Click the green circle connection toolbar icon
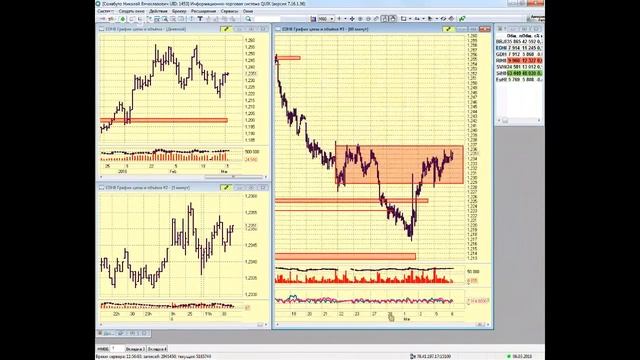The height and width of the screenshot is (360, 640). (122, 19)
